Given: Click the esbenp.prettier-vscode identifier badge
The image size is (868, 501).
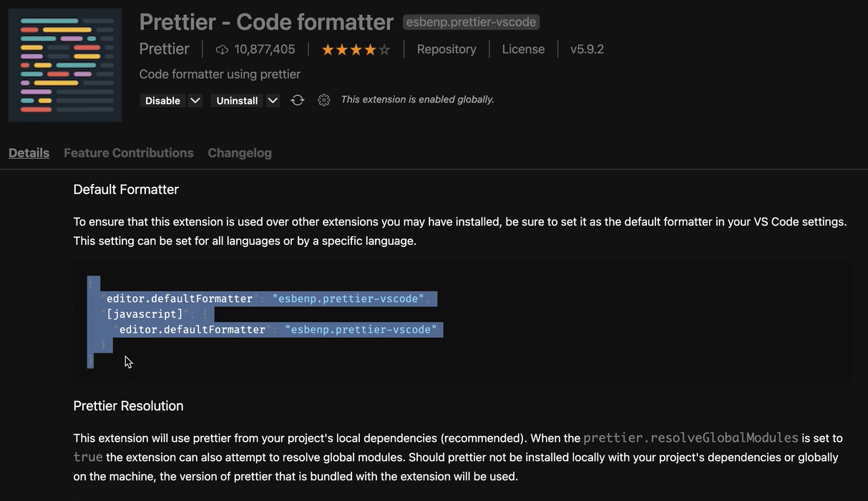Looking at the screenshot, I should click(471, 22).
